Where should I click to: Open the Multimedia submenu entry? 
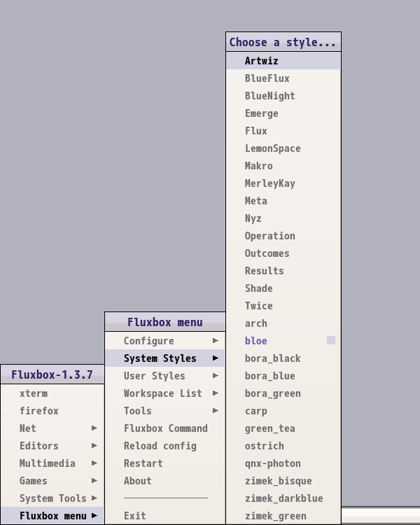[x=52, y=463]
